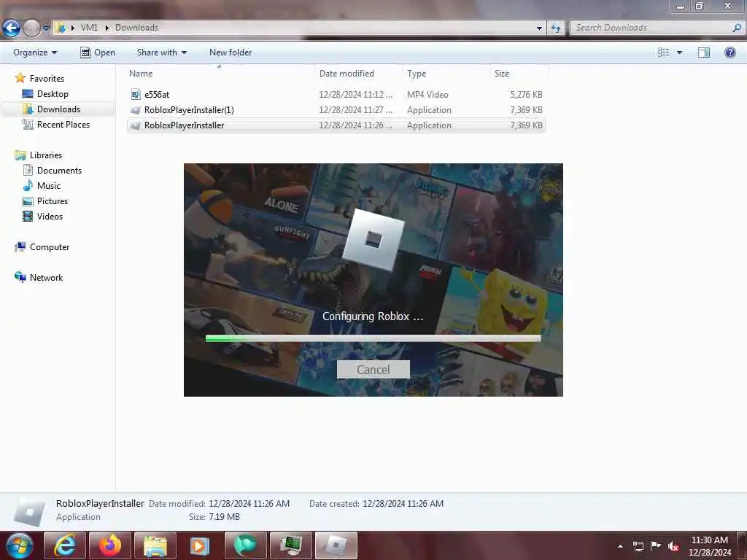Select the RobloxPlayerInstaller file row
Viewport: 747px width, 560px height.
(x=336, y=125)
